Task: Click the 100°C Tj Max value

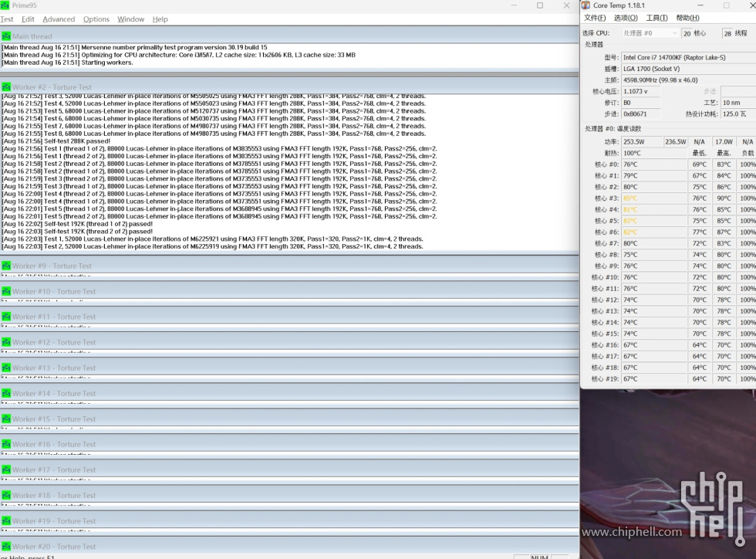Action: click(x=654, y=153)
